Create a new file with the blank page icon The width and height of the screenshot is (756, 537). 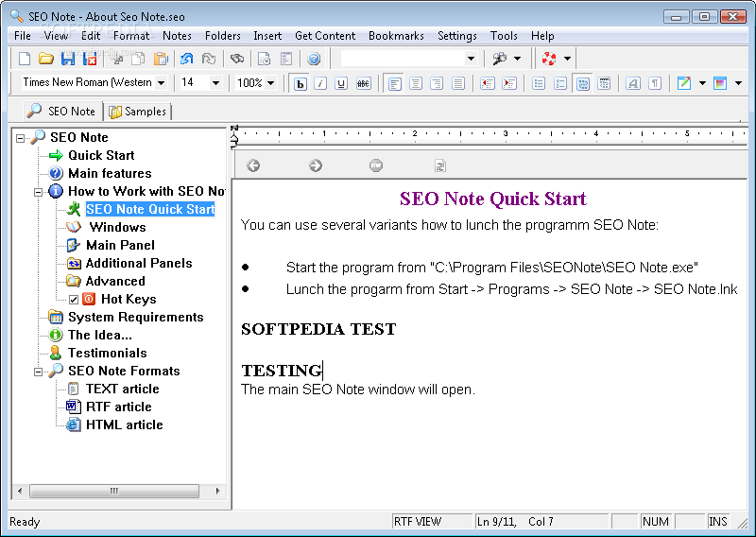pyautogui.click(x=25, y=59)
